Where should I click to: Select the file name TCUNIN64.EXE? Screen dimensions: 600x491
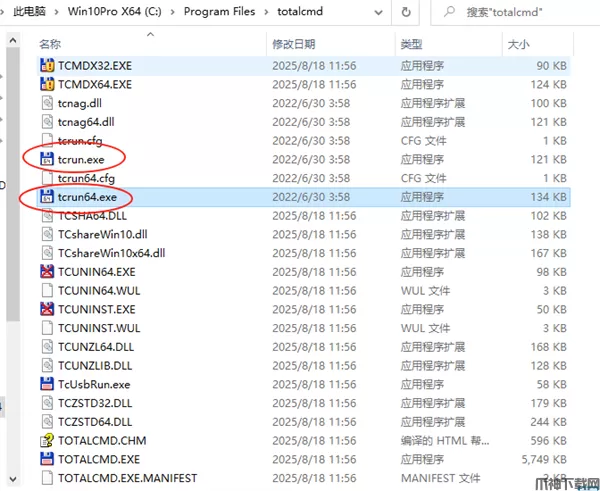[x=97, y=272]
